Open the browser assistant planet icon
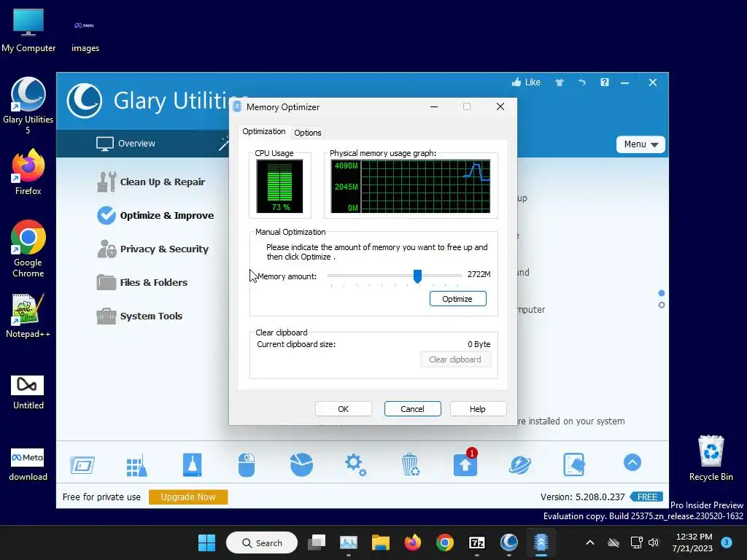 tap(519, 464)
